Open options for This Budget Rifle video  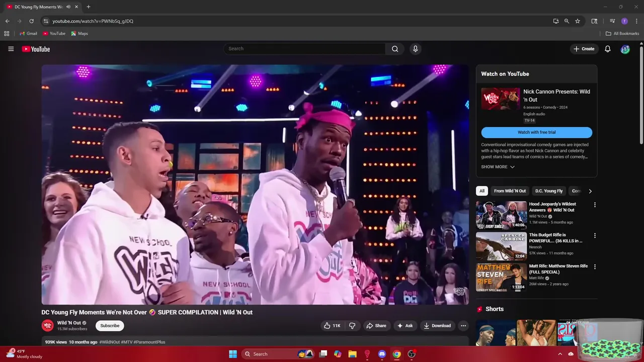[595, 236]
